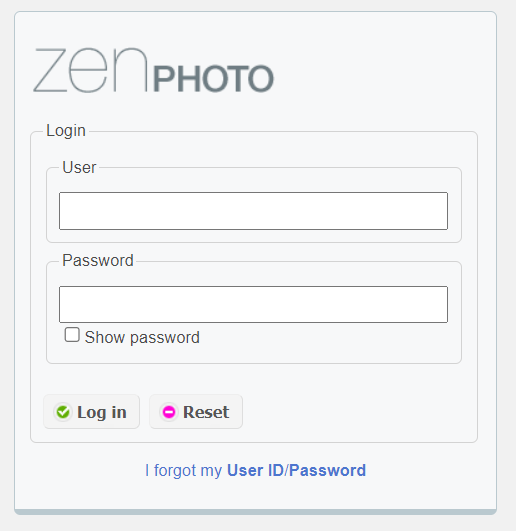Click the bold 'User ID' link text
Screen dimensions: 516x531
click(255, 470)
